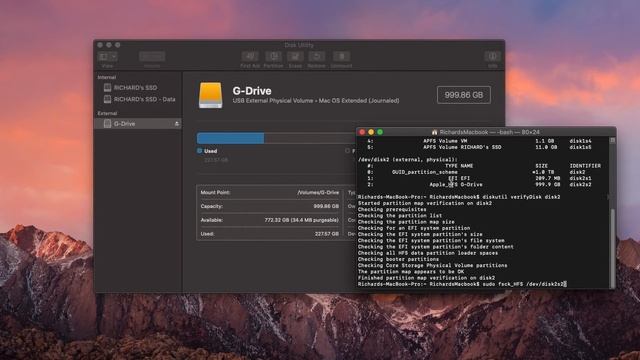Click the 'Capacity:' row label

211,206
